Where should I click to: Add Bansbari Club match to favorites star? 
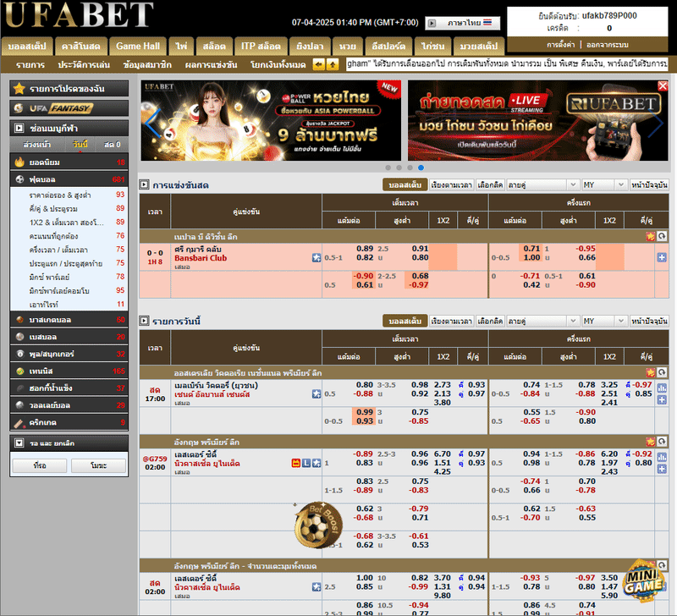pyautogui.click(x=316, y=257)
